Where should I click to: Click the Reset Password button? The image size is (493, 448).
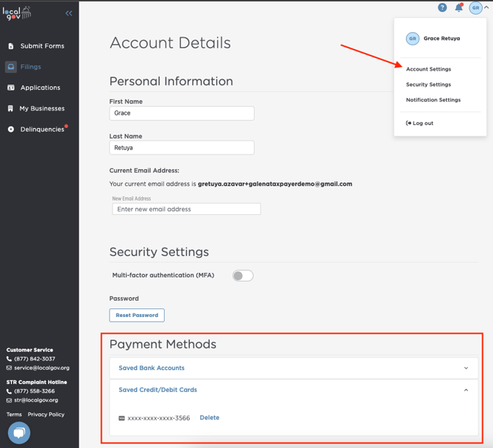tap(137, 315)
